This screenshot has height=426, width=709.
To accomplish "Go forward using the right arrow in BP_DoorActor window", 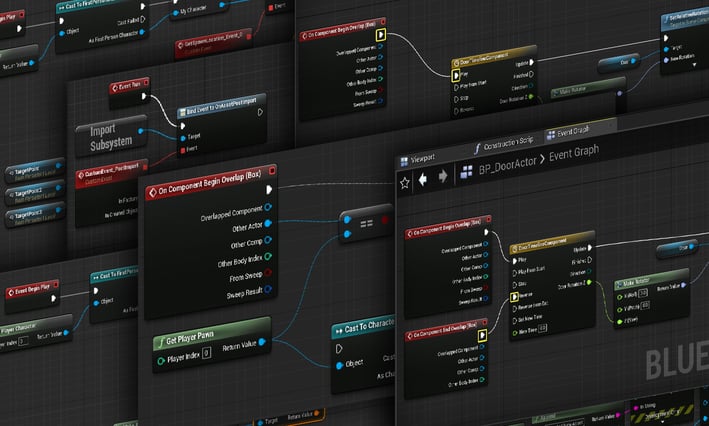I will click(x=443, y=176).
